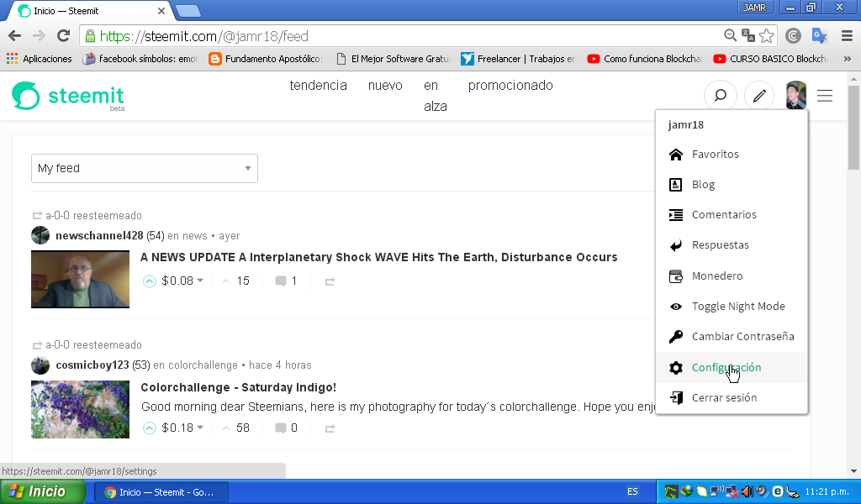Open the Colorchallenge - Saturday Indigo! post title

[238, 388]
